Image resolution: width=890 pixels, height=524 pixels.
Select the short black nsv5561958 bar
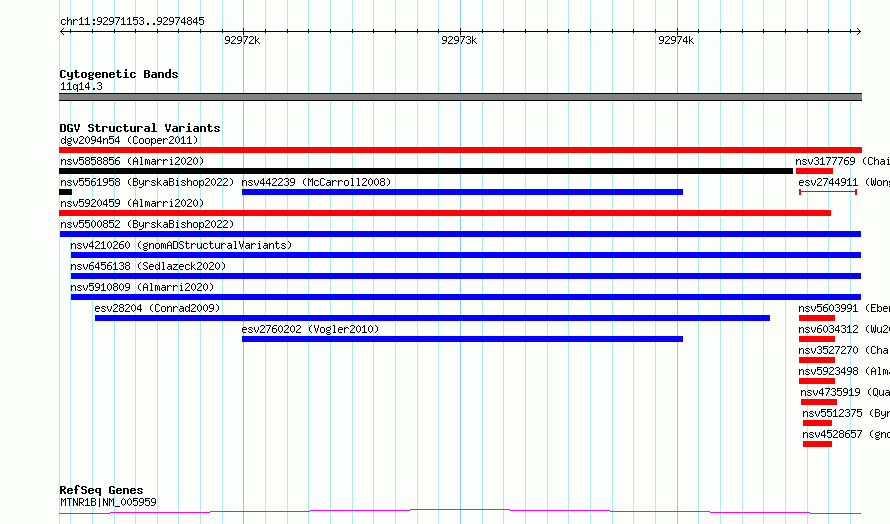(x=65, y=192)
